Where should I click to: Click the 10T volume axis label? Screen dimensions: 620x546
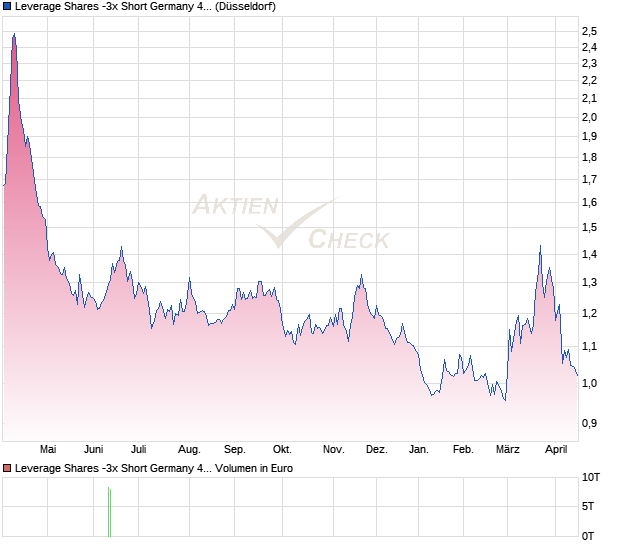tap(590, 479)
